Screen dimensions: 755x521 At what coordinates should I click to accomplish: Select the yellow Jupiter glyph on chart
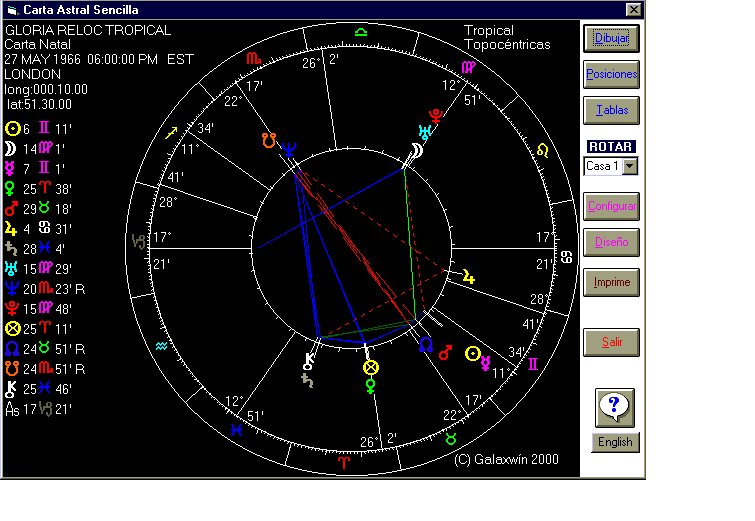point(468,275)
